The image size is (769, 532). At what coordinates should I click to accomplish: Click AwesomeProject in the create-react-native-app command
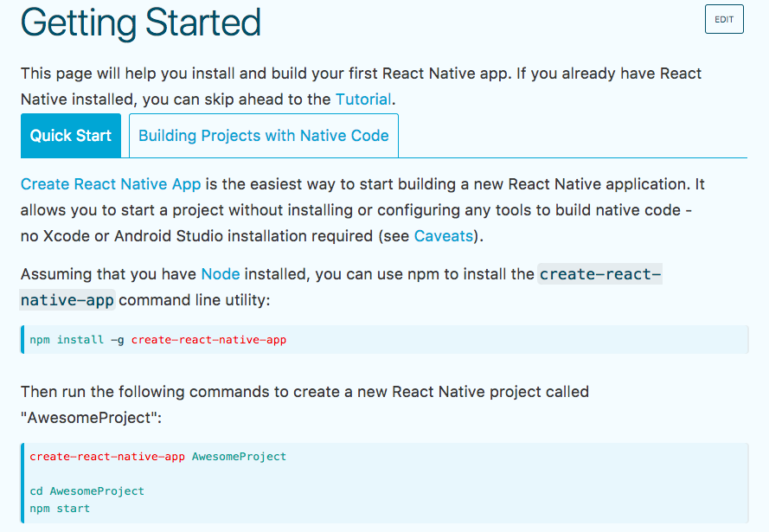pos(239,456)
